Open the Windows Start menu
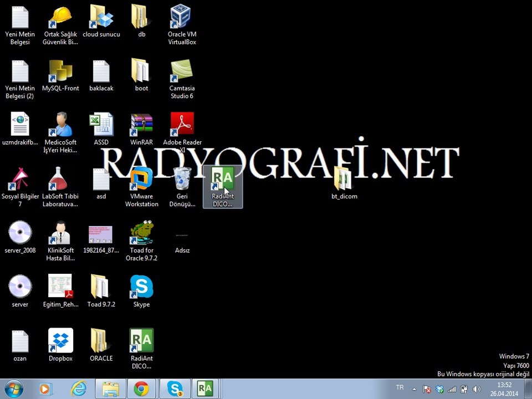The width and height of the screenshot is (532, 399). (x=13, y=389)
